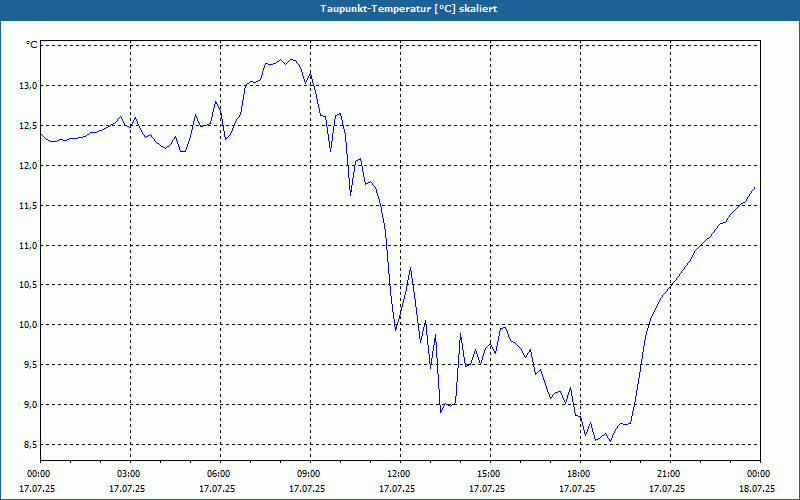This screenshot has width=800, height=500.
Task: Click the 13,0 y-axis label
Action: pyautogui.click(x=29, y=86)
